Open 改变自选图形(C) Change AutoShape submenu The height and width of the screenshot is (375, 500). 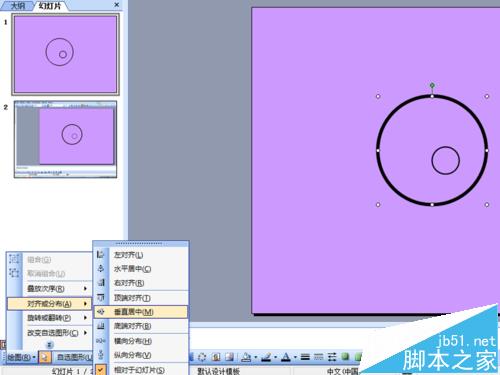tap(49, 333)
